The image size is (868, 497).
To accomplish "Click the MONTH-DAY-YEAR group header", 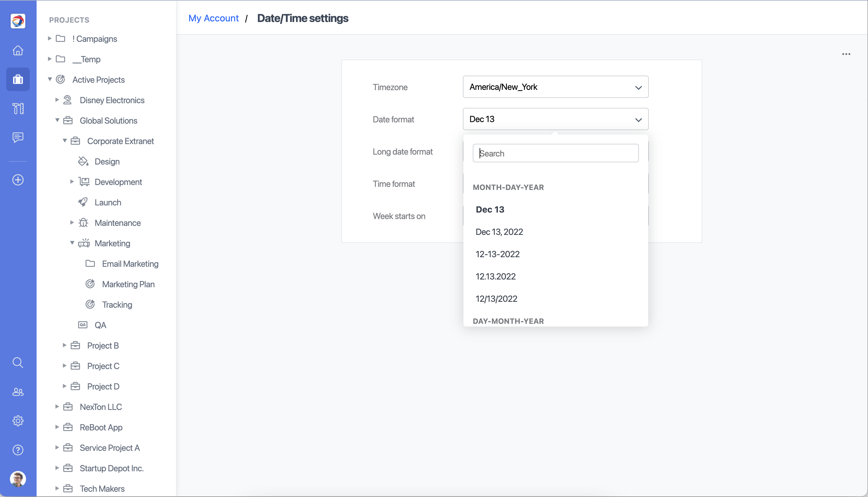I will (508, 187).
